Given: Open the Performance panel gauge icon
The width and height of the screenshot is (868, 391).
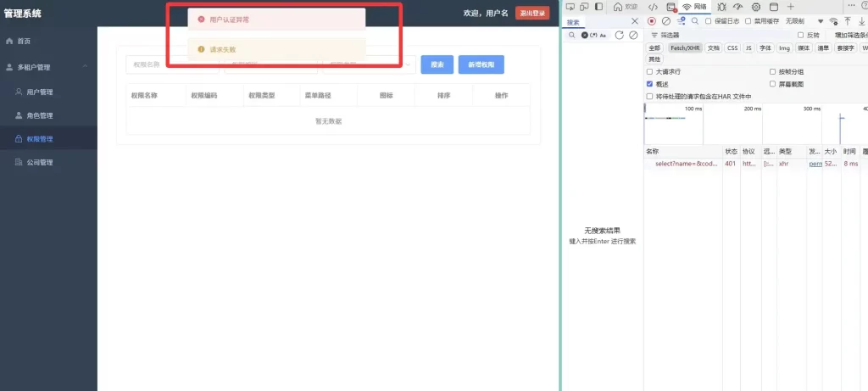Looking at the screenshot, I should tap(737, 7).
